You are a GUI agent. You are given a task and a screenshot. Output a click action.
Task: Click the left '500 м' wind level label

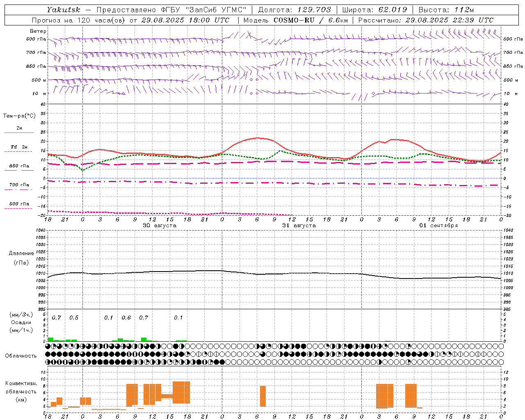(x=39, y=80)
